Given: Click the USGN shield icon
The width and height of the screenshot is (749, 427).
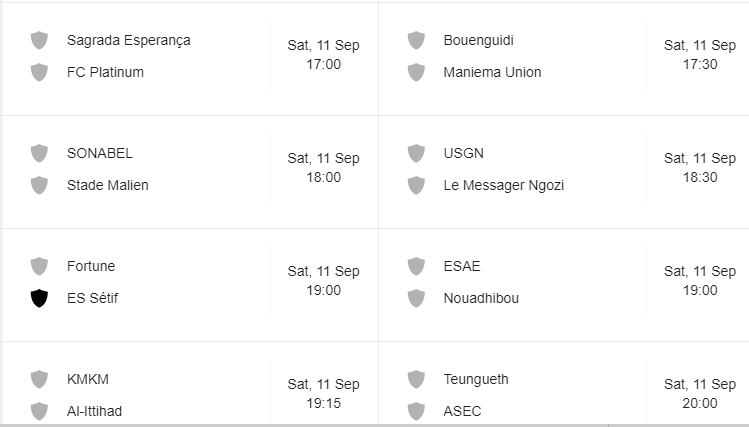Looking at the screenshot, I should (416, 153).
